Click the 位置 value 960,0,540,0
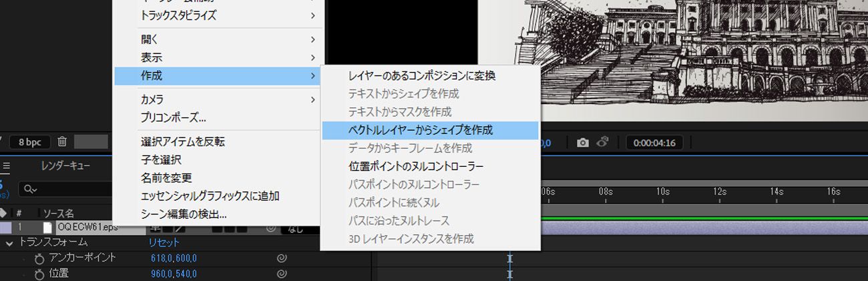 [174, 274]
